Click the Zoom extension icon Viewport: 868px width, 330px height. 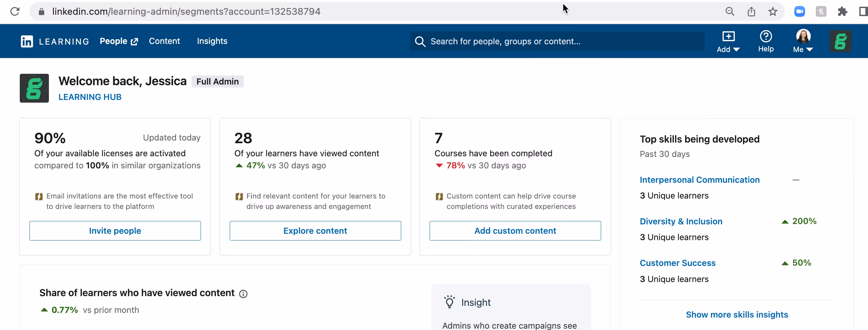[800, 12]
